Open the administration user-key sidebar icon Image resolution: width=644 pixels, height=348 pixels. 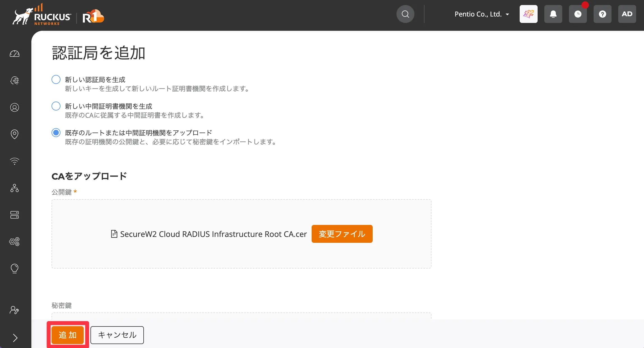(15, 310)
